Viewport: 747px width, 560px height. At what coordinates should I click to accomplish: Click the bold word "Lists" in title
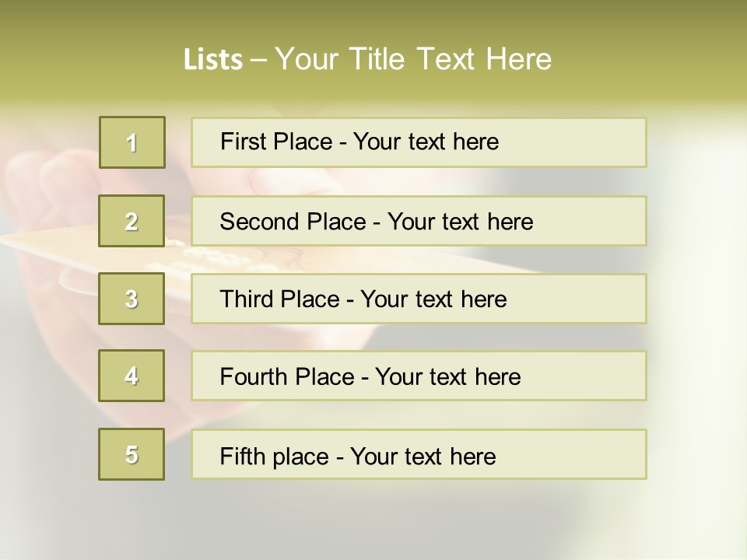212,59
